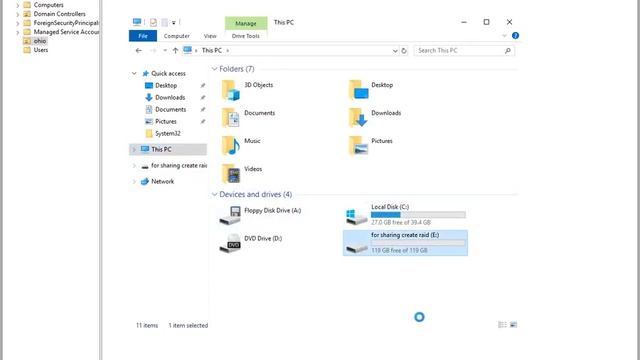Expand the for sharing create raid node
Image resolution: width=640 pixels, height=360 pixels.
click(134, 166)
